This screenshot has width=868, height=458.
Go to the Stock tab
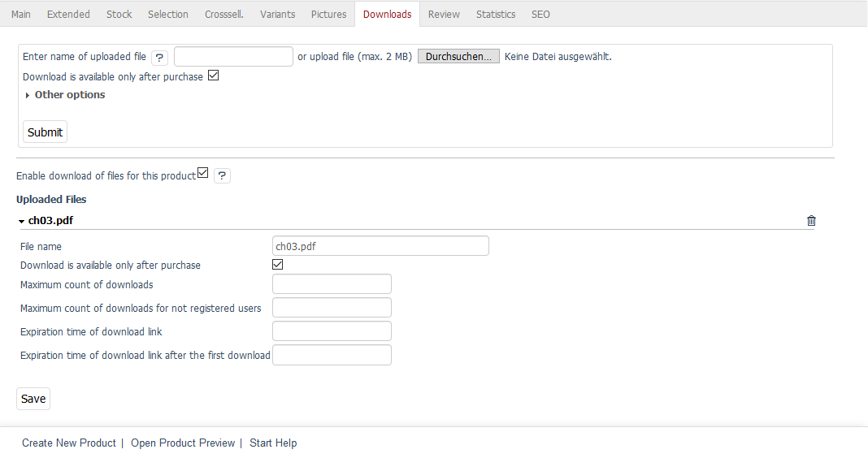coord(119,14)
